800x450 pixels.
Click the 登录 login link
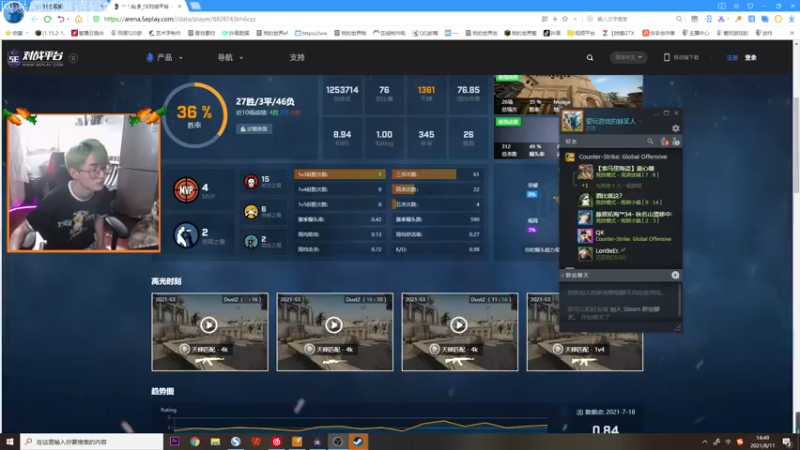tap(751, 58)
